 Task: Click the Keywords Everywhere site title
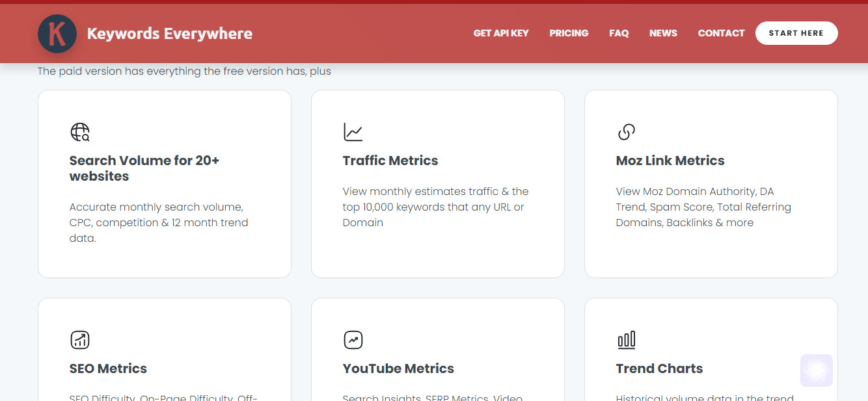click(x=170, y=33)
